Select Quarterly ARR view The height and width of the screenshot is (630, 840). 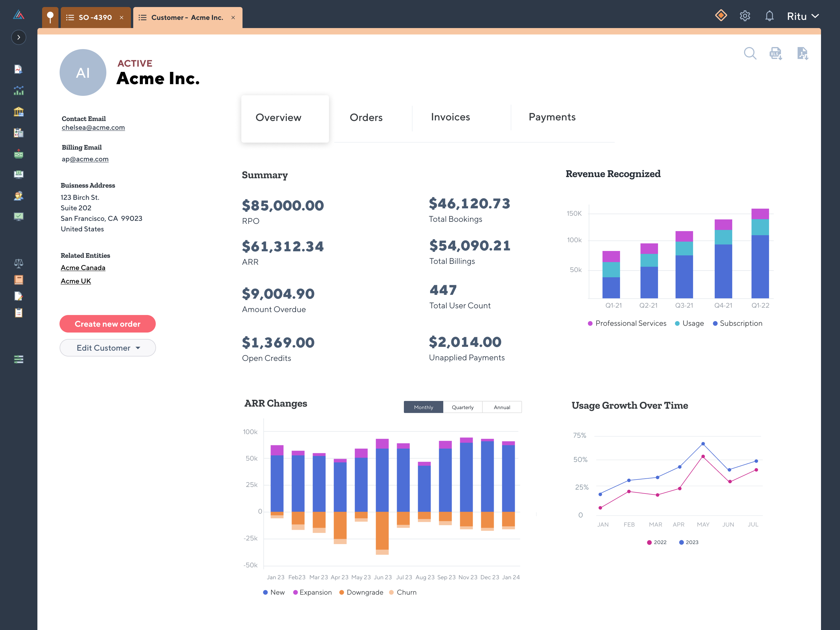[463, 407]
